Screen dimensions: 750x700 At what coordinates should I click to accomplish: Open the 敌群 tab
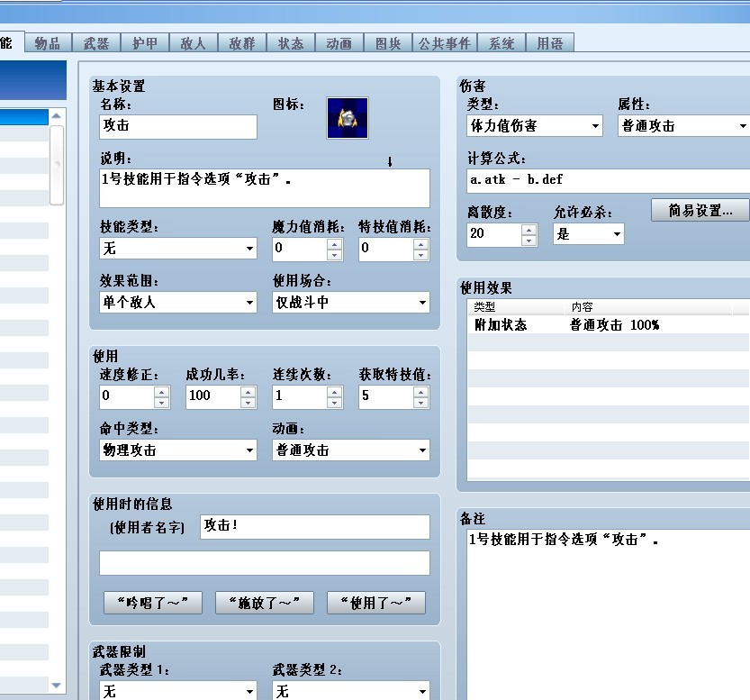(242, 43)
